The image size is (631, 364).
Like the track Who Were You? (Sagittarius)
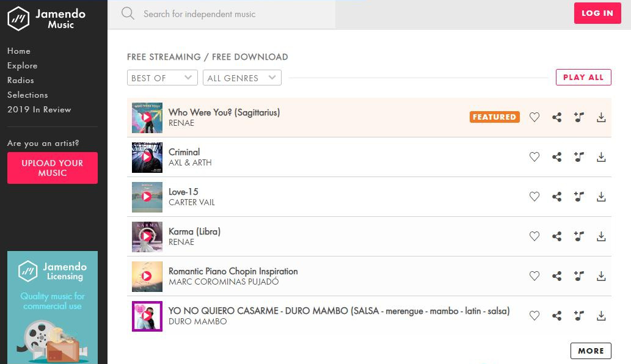pos(534,117)
